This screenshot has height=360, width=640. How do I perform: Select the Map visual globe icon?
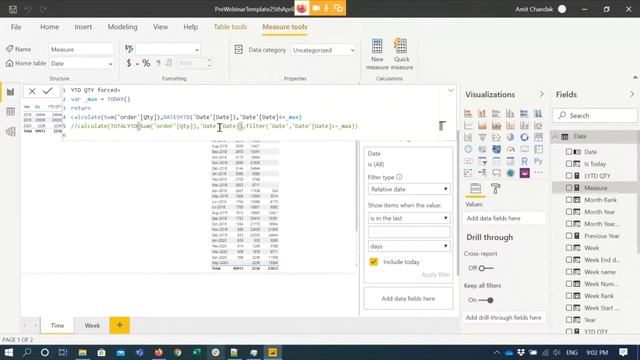[468, 149]
